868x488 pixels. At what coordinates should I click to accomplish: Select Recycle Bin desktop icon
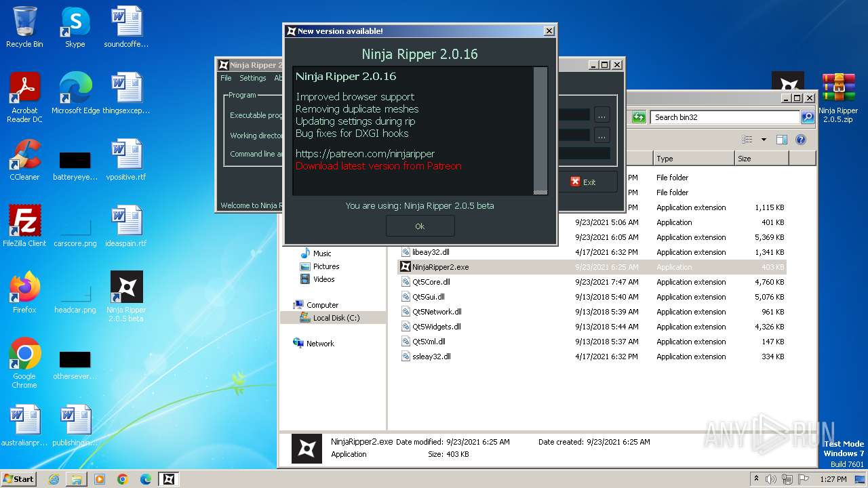click(24, 28)
